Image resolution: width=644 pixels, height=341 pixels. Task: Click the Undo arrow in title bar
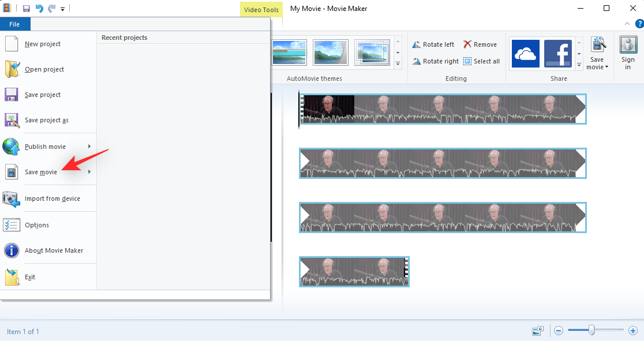click(39, 8)
